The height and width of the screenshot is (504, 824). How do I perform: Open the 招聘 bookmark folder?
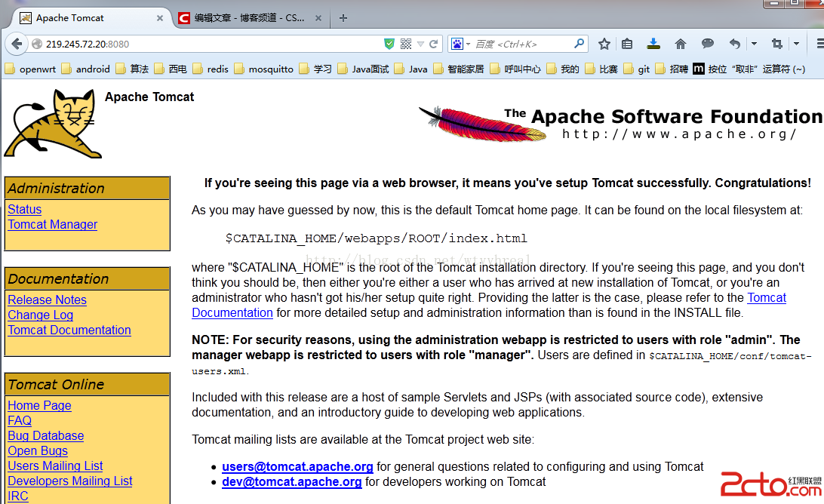[672, 69]
